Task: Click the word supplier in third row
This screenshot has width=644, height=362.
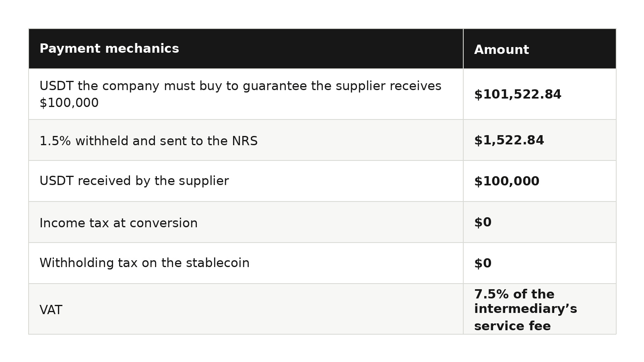Action: coord(204,181)
